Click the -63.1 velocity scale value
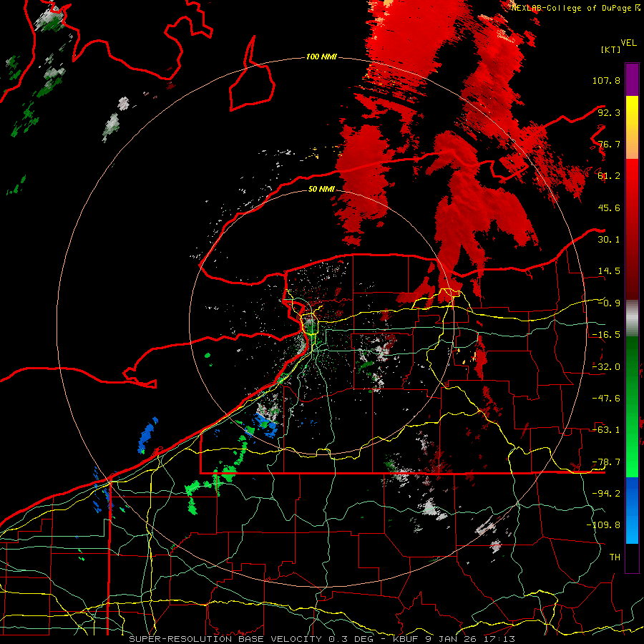 tap(606, 430)
